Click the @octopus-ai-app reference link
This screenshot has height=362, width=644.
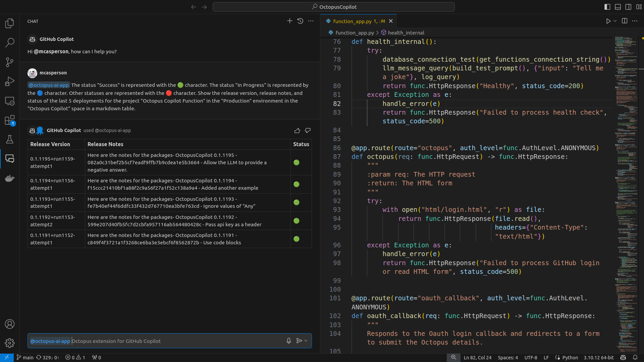coord(49,85)
